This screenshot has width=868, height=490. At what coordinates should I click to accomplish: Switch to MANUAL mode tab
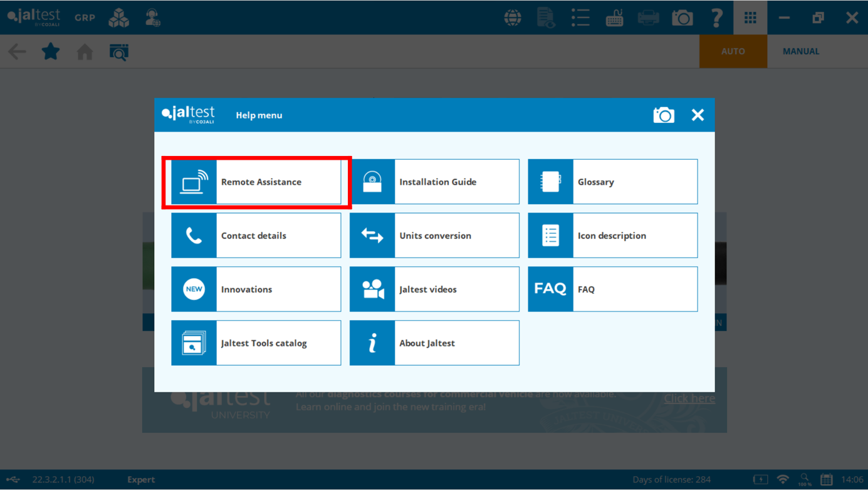pos(801,51)
